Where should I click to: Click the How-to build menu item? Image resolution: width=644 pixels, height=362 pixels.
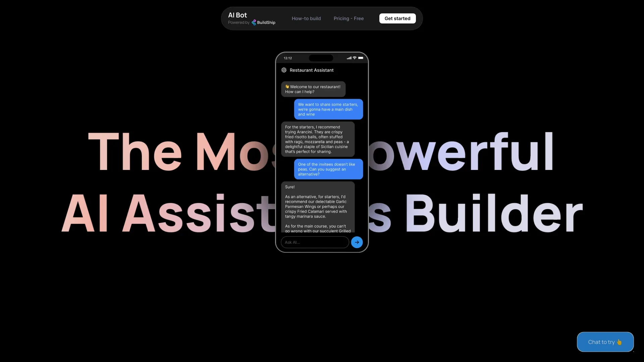tap(306, 18)
